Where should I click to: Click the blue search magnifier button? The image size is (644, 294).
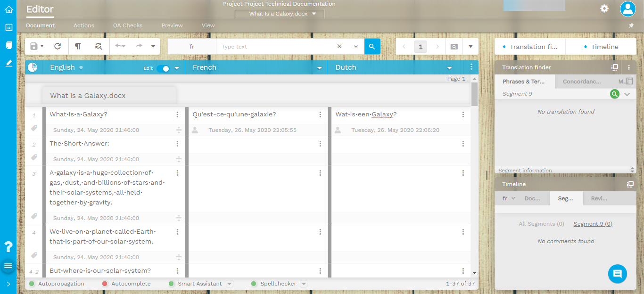[x=372, y=46]
